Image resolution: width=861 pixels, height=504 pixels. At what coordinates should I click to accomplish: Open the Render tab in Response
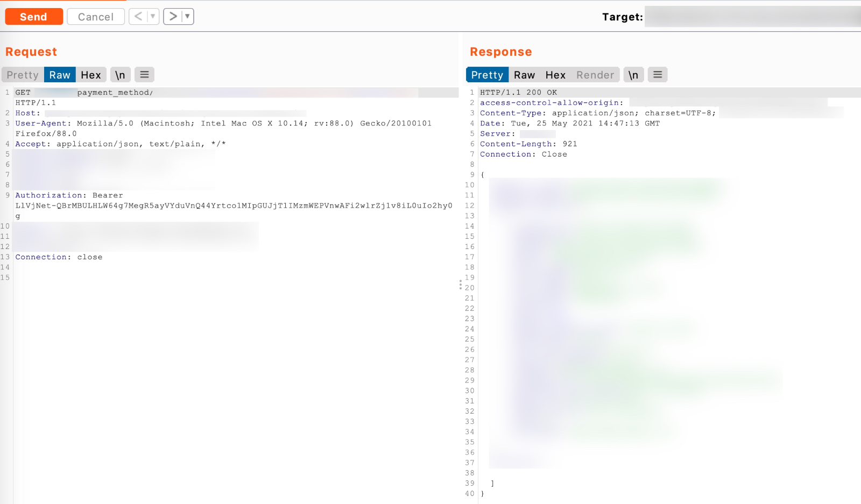595,75
